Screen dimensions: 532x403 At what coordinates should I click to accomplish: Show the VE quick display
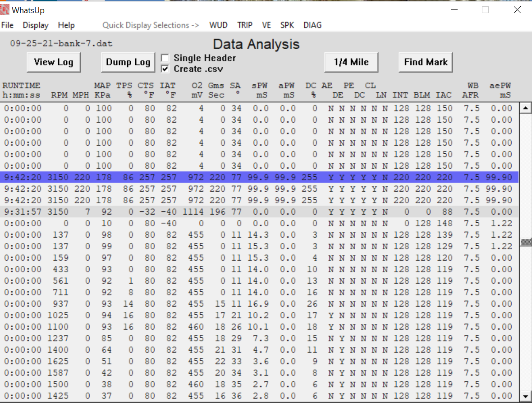pyautogui.click(x=266, y=25)
